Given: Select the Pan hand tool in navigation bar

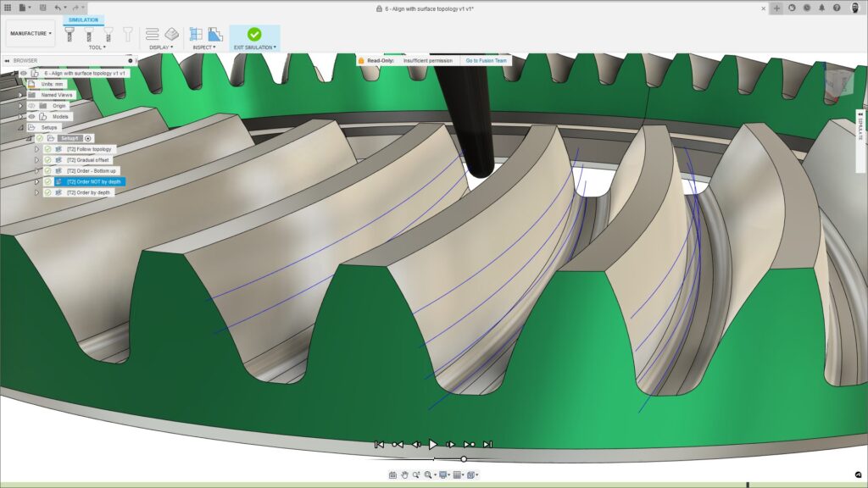Looking at the screenshot, I should (404, 474).
